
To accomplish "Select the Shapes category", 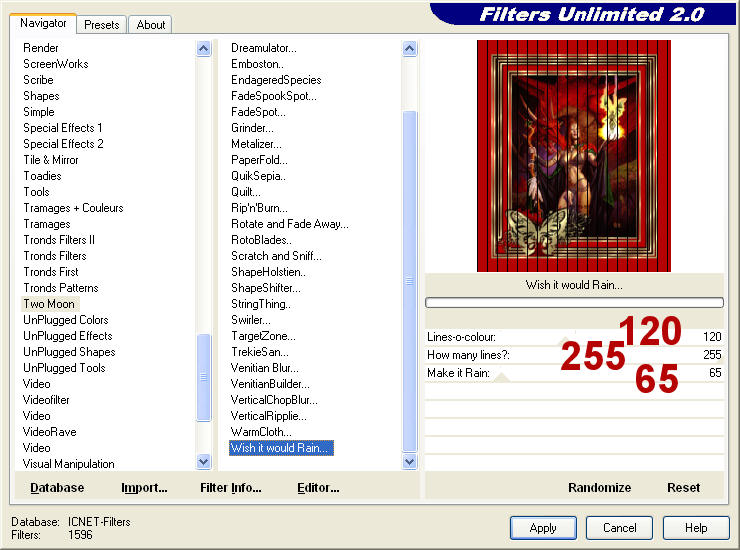I will click(x=42, y=96).
